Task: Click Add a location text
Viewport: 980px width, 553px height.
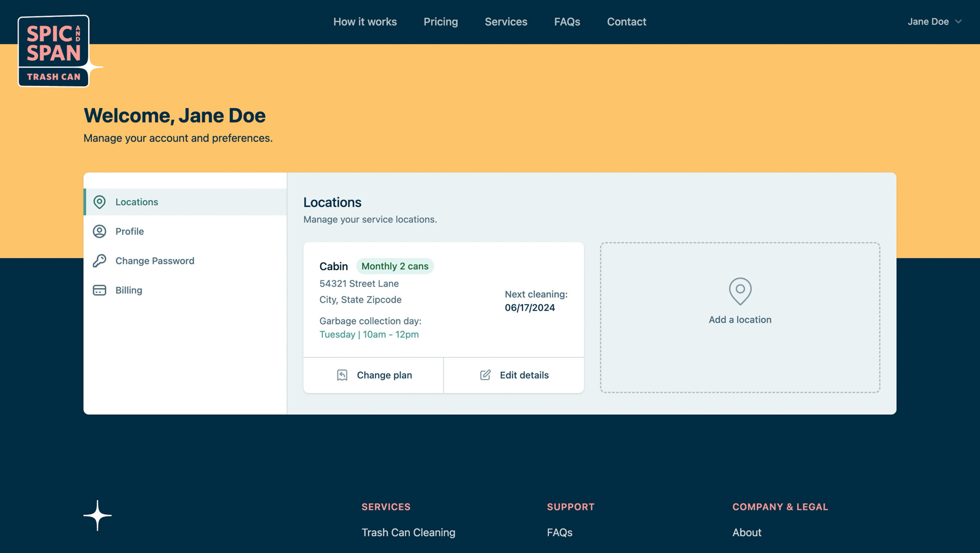Action: (x=740, y=319)
